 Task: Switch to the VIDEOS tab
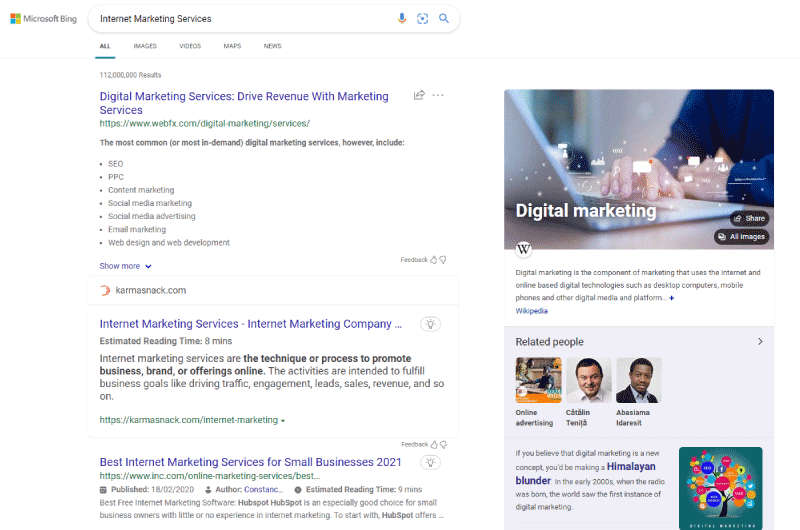click(x=190, y=46)
